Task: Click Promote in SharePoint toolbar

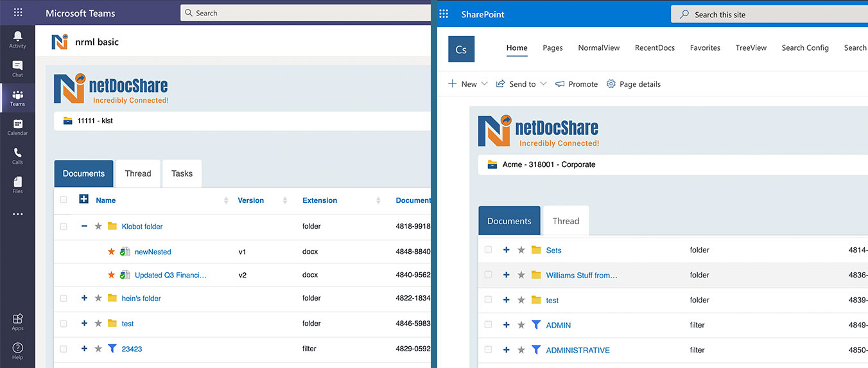Action: 577,84
